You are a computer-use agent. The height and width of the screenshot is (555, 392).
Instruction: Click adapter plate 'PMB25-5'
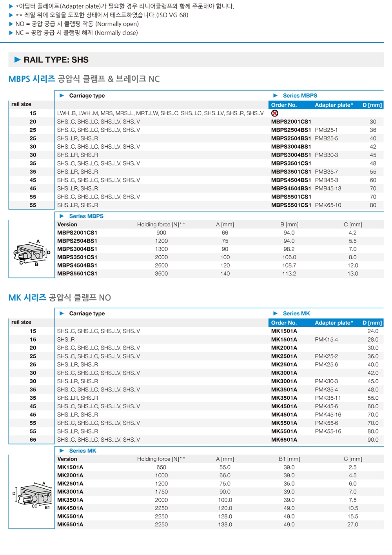326,138
